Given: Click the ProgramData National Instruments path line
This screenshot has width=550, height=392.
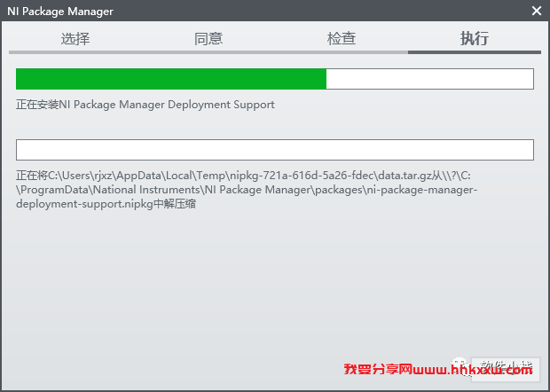Looking at the screenshot, I should point(247,190).
